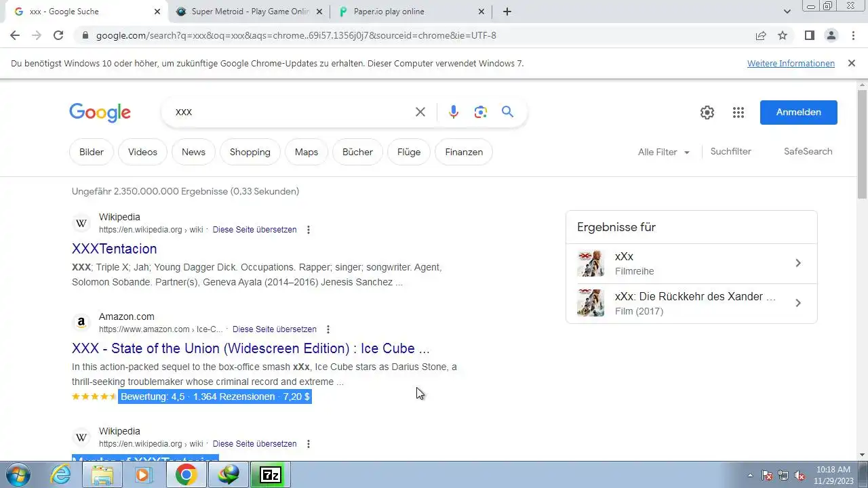
Task: Close the xxx Google Suche tab
Action: click(x=157, y=12)
